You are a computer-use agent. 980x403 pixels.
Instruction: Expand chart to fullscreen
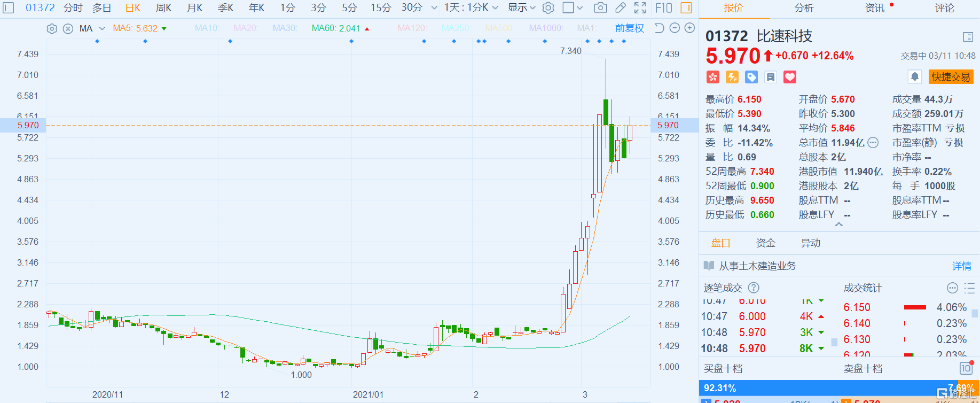[x=640, y=7]
